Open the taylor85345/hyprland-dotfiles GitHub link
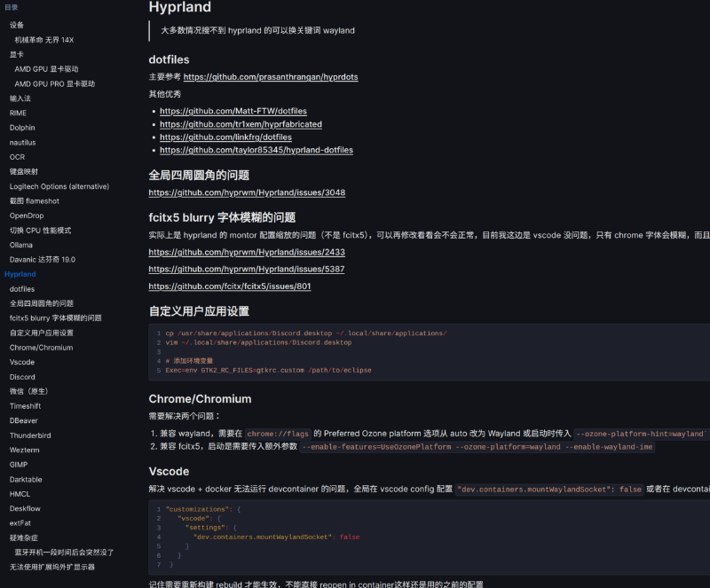 [x=256, y=150]
